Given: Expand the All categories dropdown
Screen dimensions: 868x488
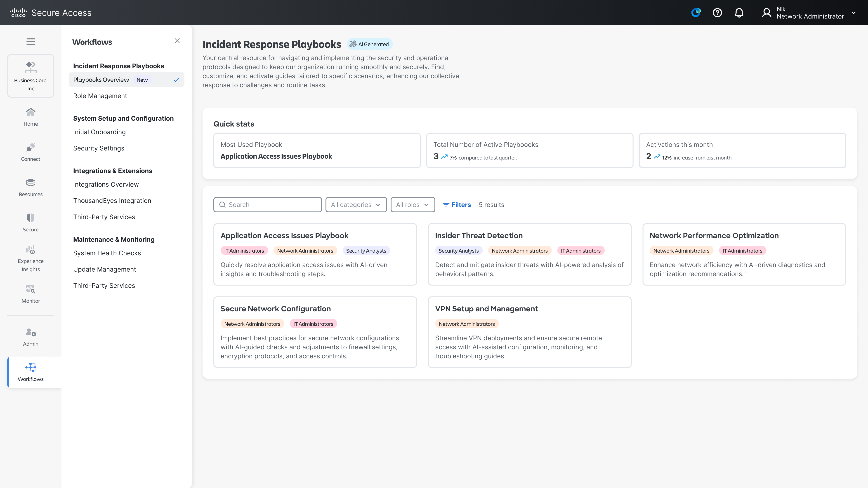Looking at the screenshot, I should [x=356, y=205].
